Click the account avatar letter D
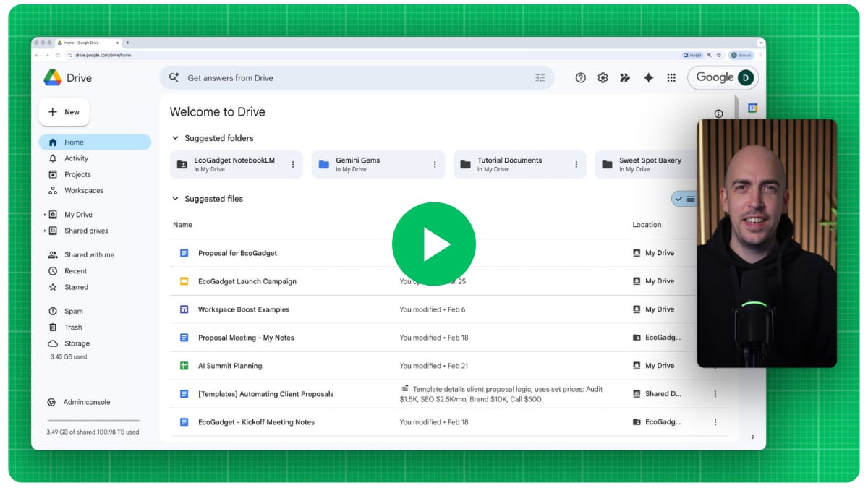 coord(746,77)
